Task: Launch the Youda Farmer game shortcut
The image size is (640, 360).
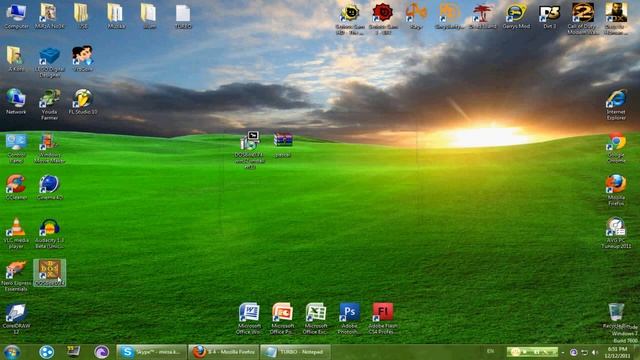Action: tap(49, 104)
